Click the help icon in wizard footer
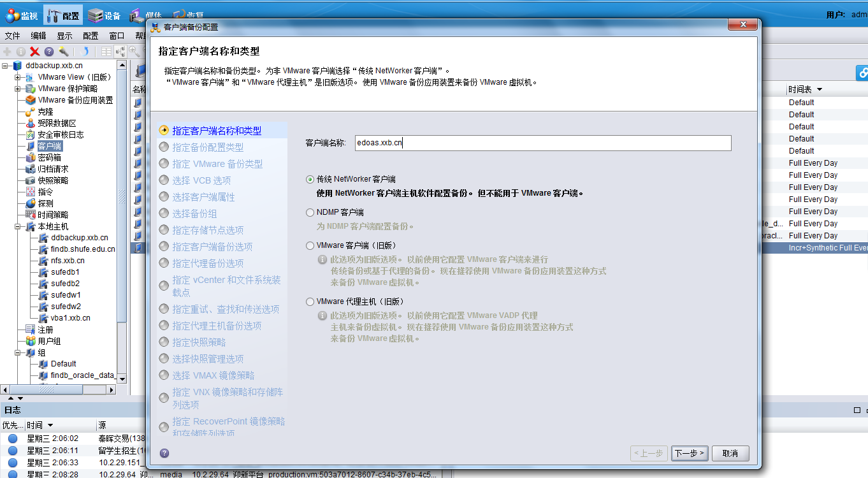This screenshot has height=478, width=868. pyautogui.click(x=164, y=453)
